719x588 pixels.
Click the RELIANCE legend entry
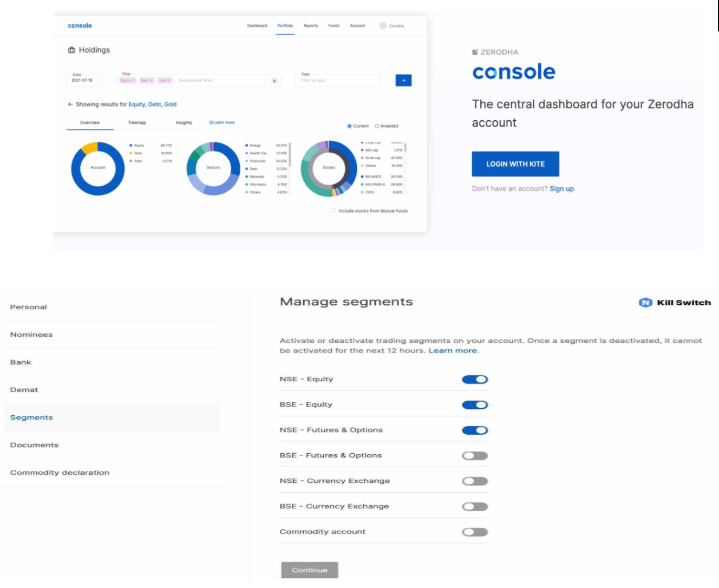pos(382,177)
